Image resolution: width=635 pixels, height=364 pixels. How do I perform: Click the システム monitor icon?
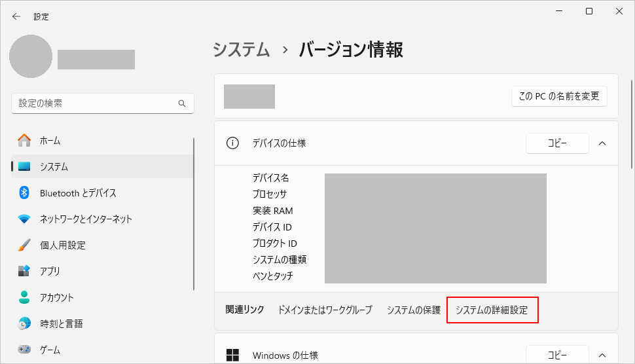(24, 166)
